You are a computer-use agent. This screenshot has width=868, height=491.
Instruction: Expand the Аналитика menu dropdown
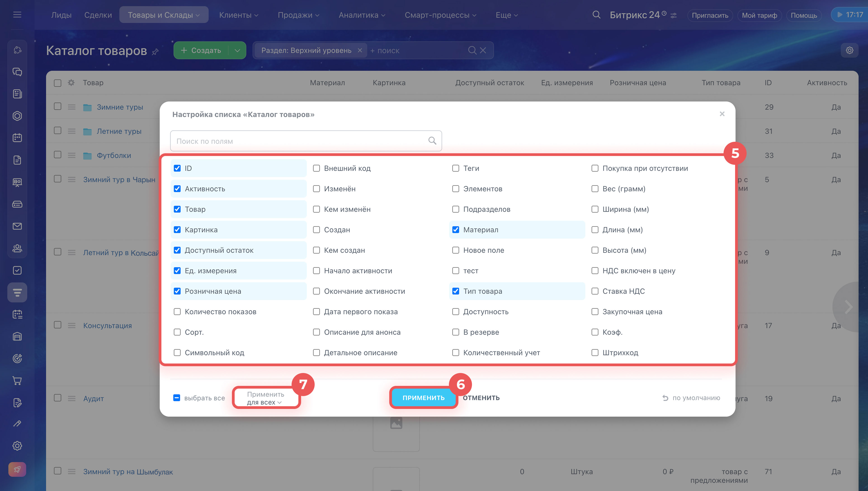[x=362, y=15]
